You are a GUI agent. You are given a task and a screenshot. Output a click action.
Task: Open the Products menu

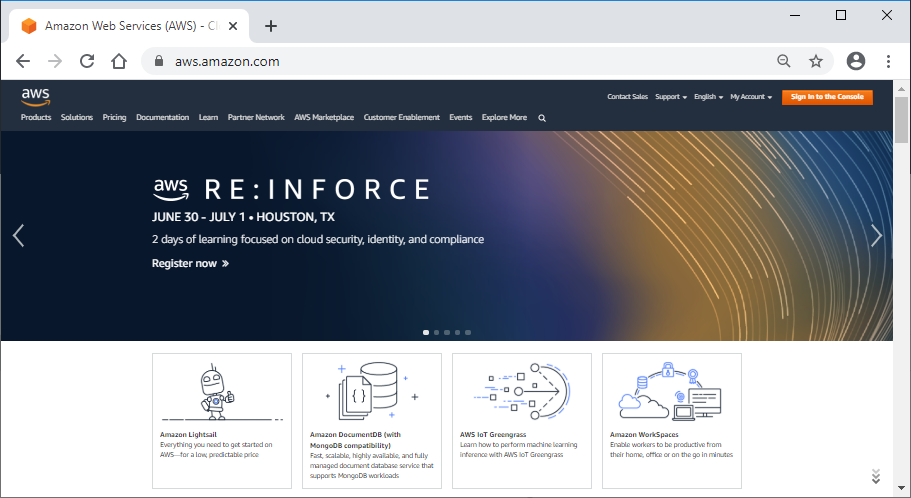tap(36, 117)
